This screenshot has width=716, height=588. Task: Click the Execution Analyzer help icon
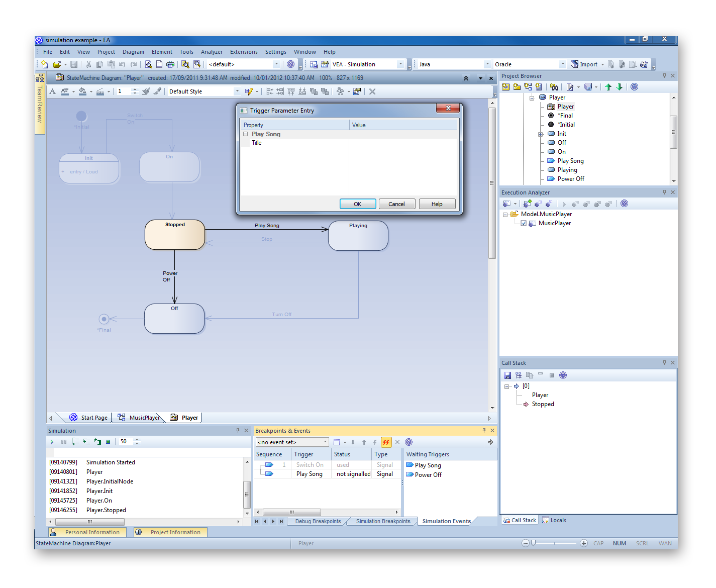(624, 204)
